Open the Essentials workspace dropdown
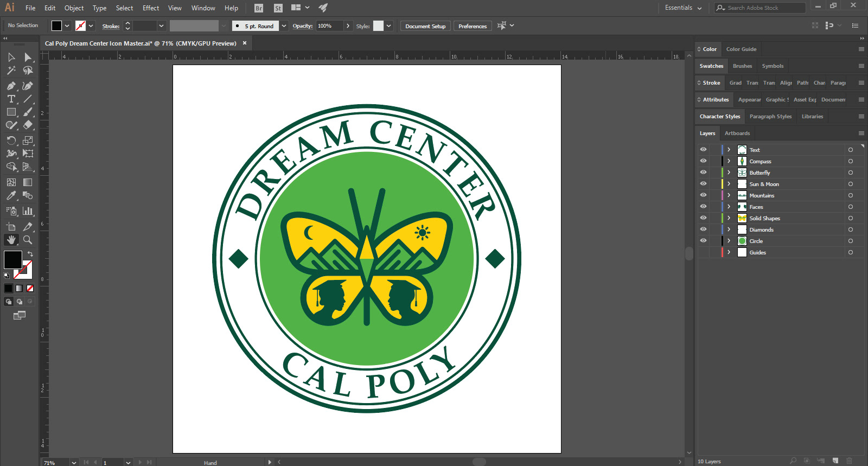868x466 pixels. [683, 8]
